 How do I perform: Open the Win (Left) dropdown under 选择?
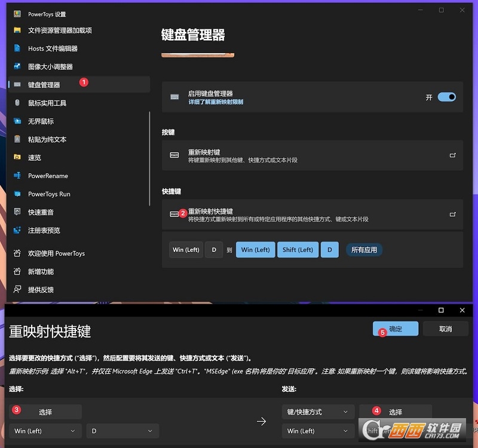45,431
